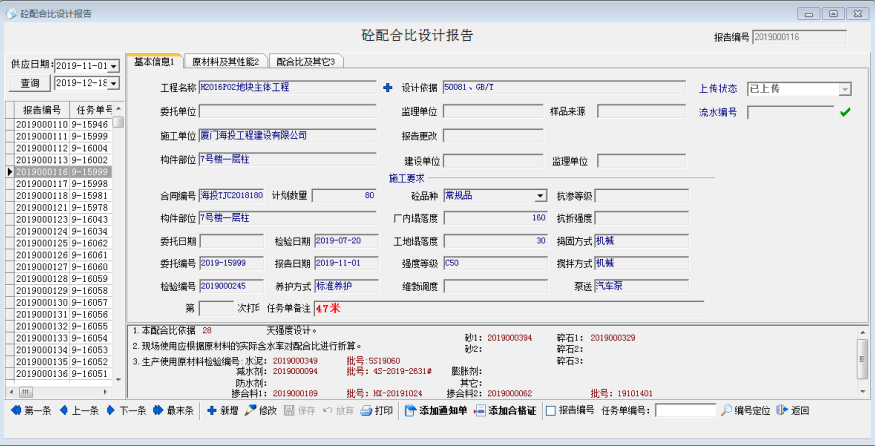Viewport: 875px width, 446px height.
Task: Click blue plus icon beside 工程名称
Action: (388, 88)
